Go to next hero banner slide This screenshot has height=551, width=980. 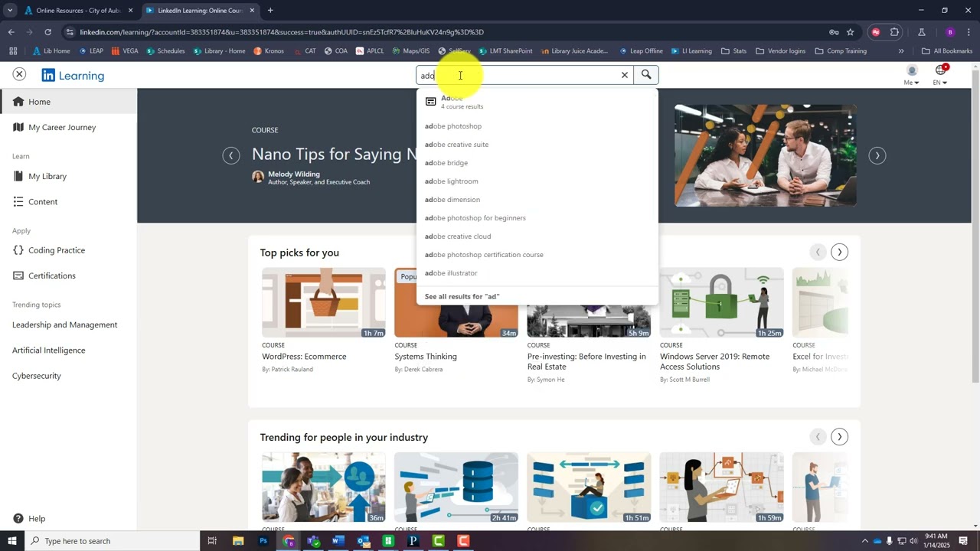tap(877, 155)
